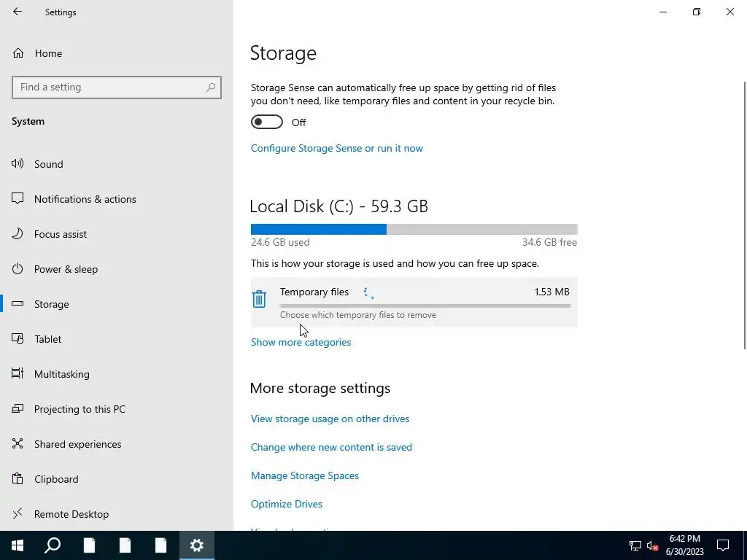Open the second document icon on taskbar
This screenshot has height=560, width=747.
[125, 545]
